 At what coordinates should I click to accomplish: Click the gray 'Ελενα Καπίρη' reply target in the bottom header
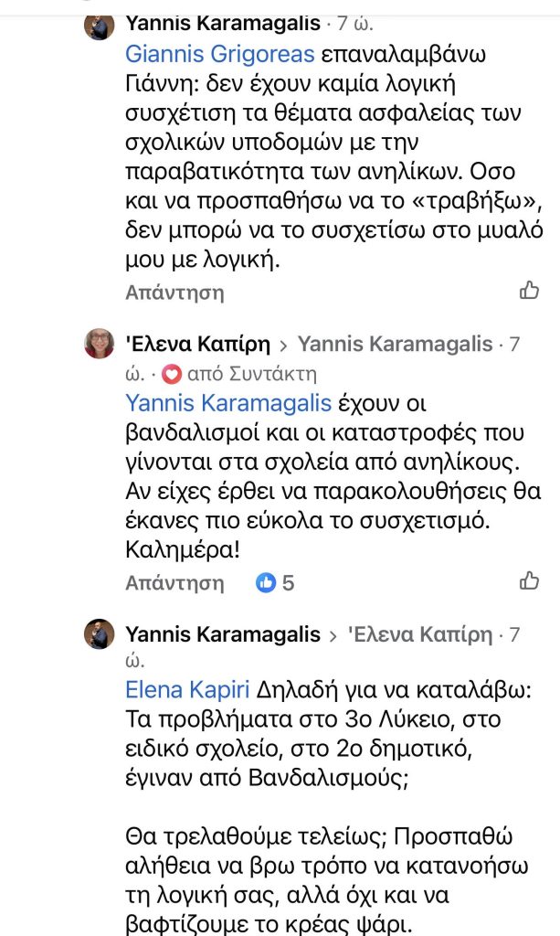[420, 634]
